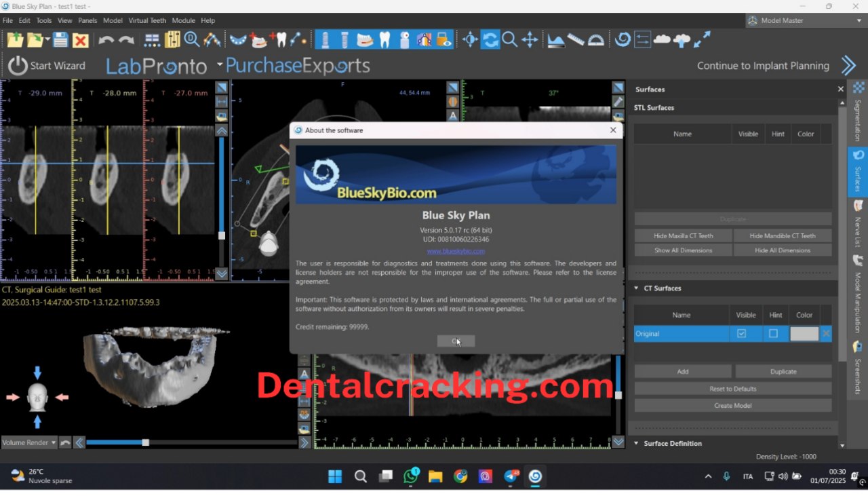This screenshot has width=868, height=496.
Task: Click the padlock with eye icon
Action: (x=444, y=39)
